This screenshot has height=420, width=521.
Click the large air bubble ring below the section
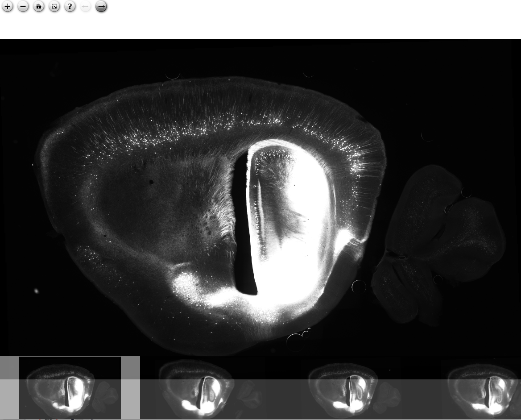point(295,342)
